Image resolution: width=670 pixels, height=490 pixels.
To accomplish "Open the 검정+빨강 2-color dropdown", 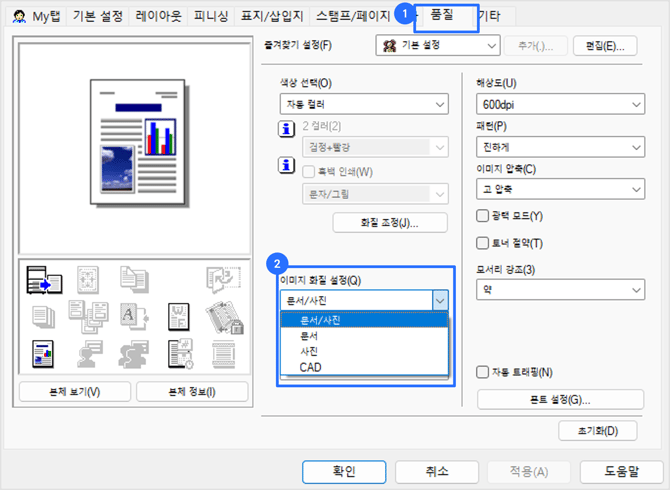I will click(x=376, y=147).
